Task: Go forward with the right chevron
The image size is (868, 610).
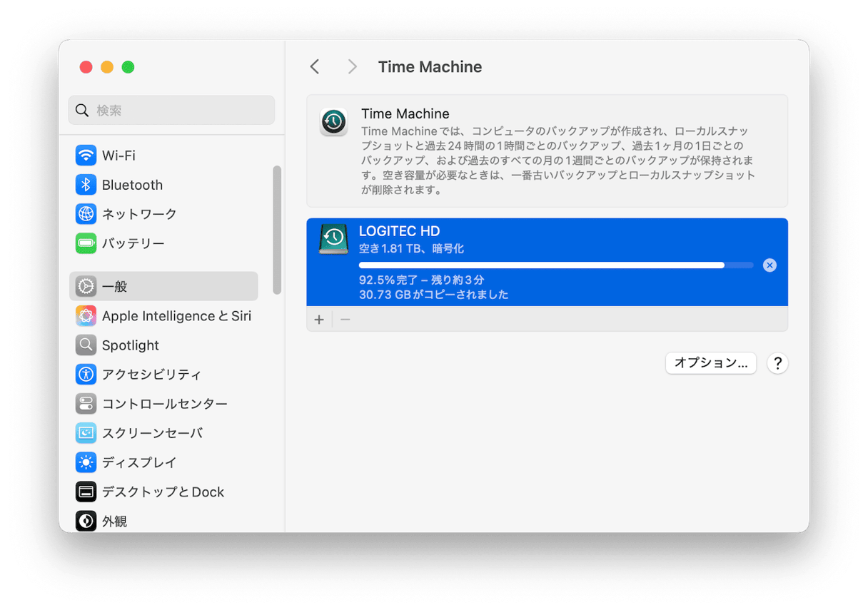Action: coord(352,67)
